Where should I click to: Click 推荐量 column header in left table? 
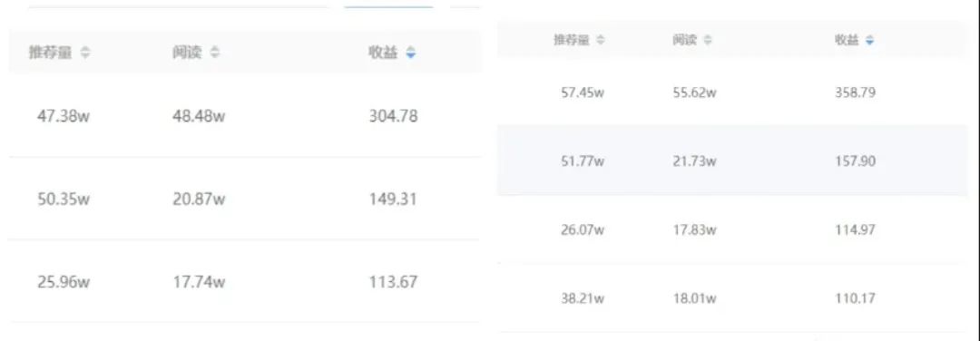51,54
